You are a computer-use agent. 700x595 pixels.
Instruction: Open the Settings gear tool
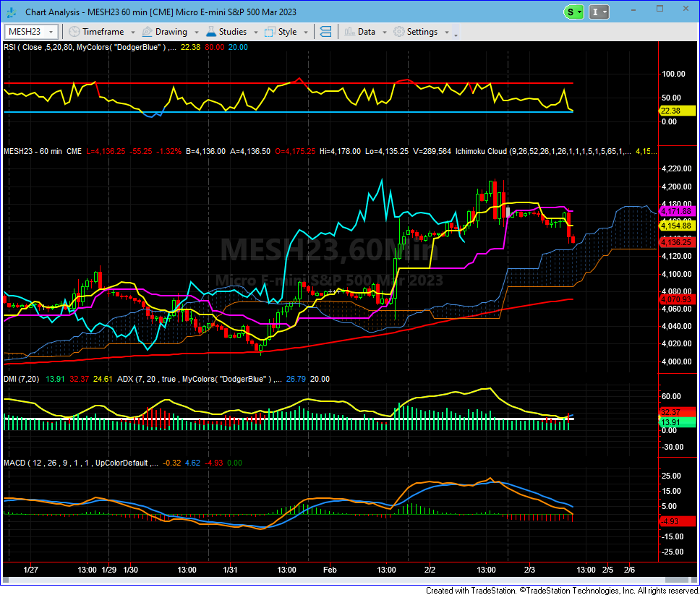tap(416, 32)
